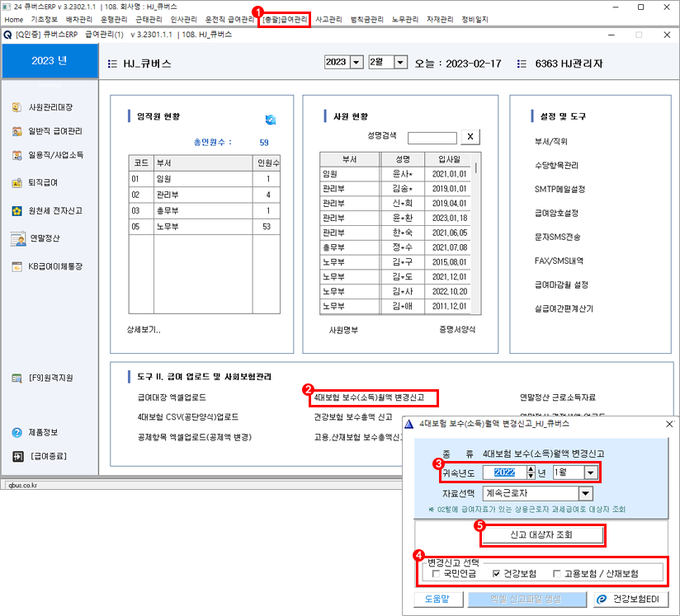
Task: Open the 2023 year dropdown
Action: pyautogui.click(x=356, y=63)
